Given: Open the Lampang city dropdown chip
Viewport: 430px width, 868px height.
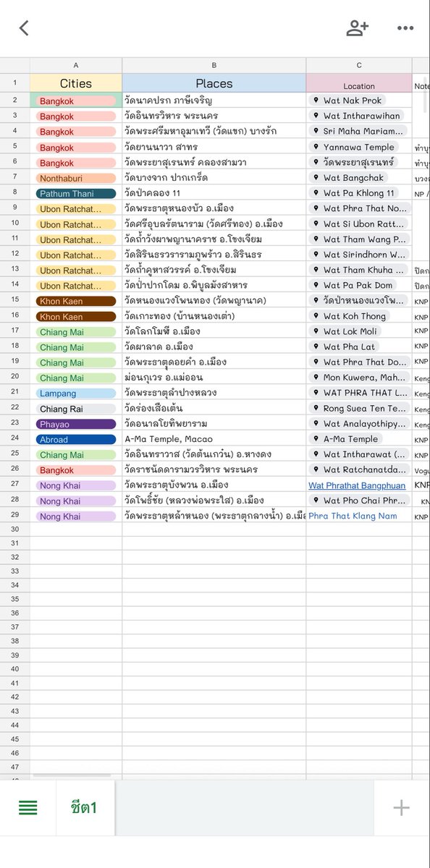Looking at the screenshot, I should click(x=76, y=393).
